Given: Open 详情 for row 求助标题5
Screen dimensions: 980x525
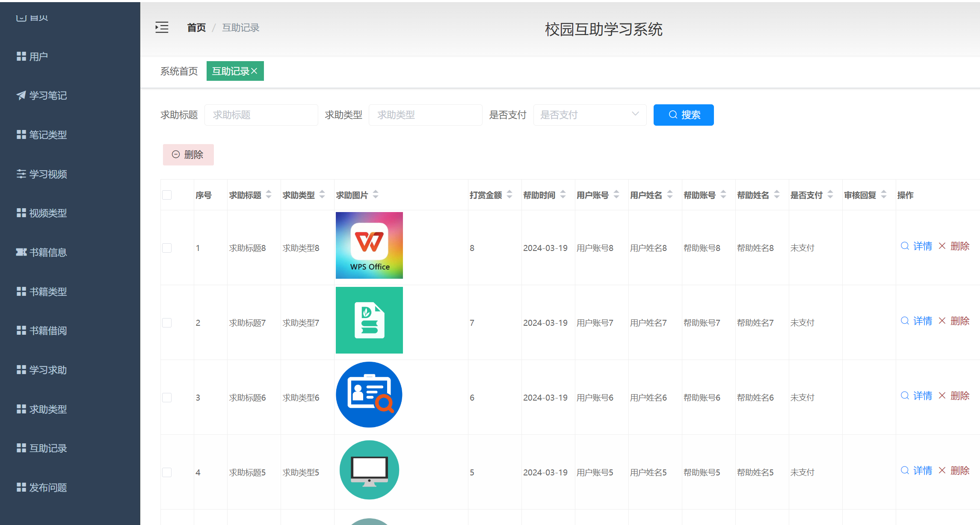Looking at the screenshot, I should pos(916,470).
